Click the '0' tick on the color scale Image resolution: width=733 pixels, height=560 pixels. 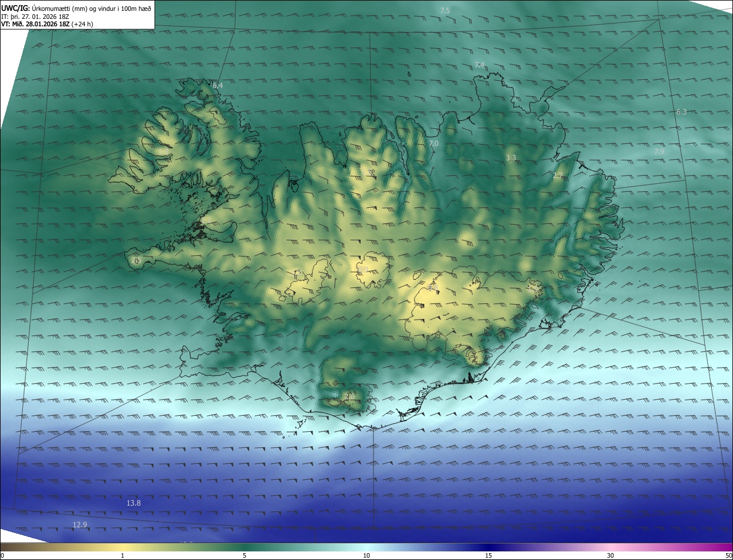(2, 555)
